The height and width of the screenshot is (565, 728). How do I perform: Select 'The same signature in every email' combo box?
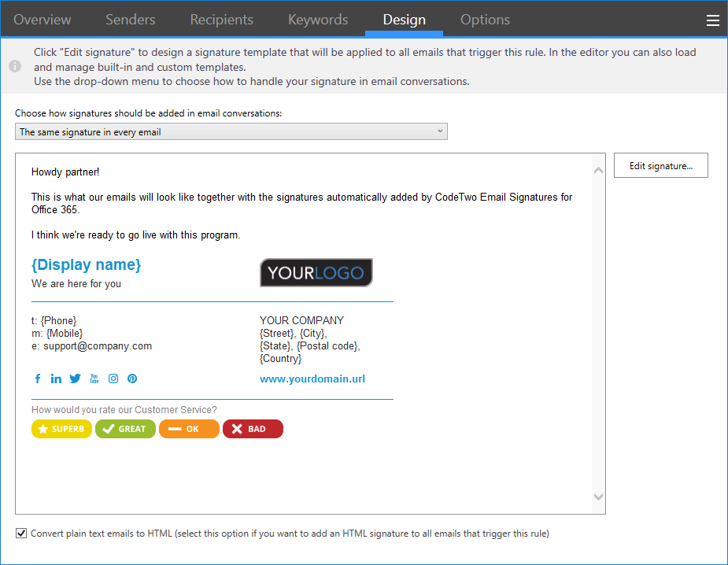point(231,131)
